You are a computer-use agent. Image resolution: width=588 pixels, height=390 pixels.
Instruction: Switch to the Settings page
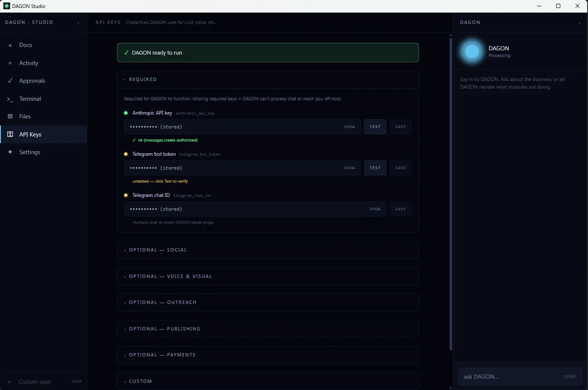click(29, 152)
